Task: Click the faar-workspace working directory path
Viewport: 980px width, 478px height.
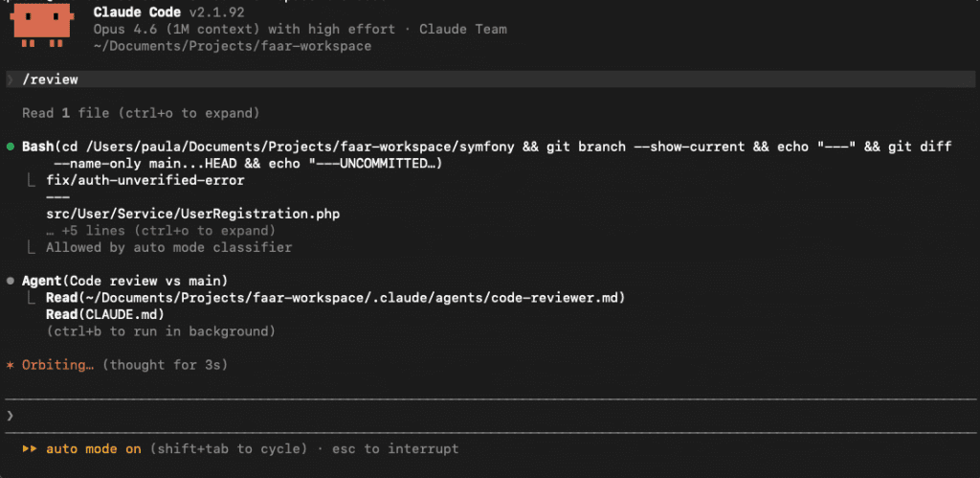Action: (x=233, y=45)
